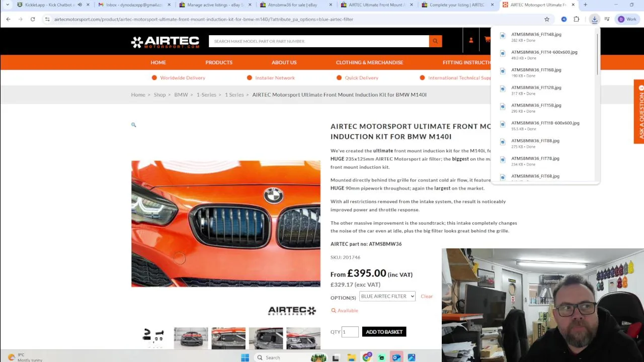Screen dimensions: 644x362
Task: Click the Worldwide Delivery link
Action: [183, 78]
